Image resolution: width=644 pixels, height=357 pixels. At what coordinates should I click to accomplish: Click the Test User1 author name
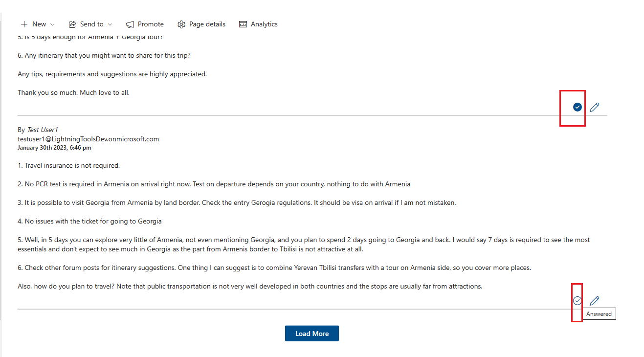43,130
